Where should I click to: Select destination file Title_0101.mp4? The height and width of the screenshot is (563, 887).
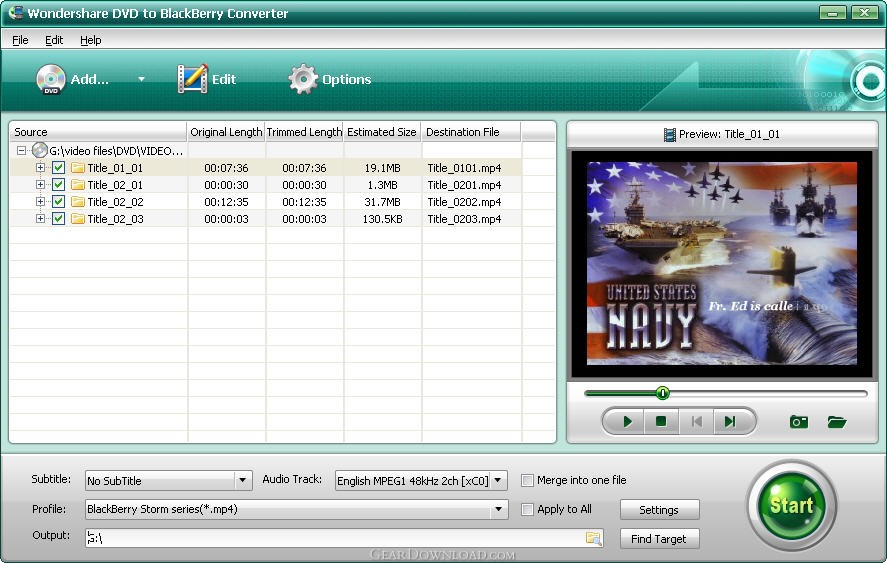coord(464,168)
